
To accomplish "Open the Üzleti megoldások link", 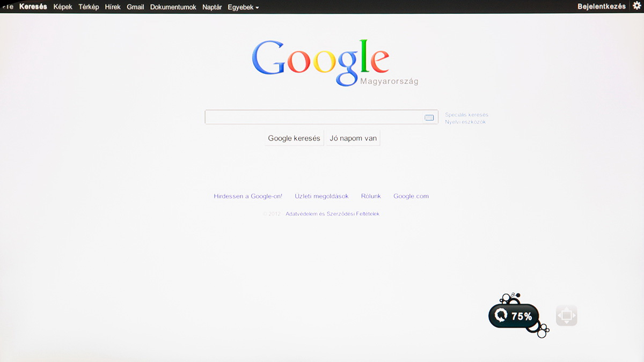I will coord(321,196).
